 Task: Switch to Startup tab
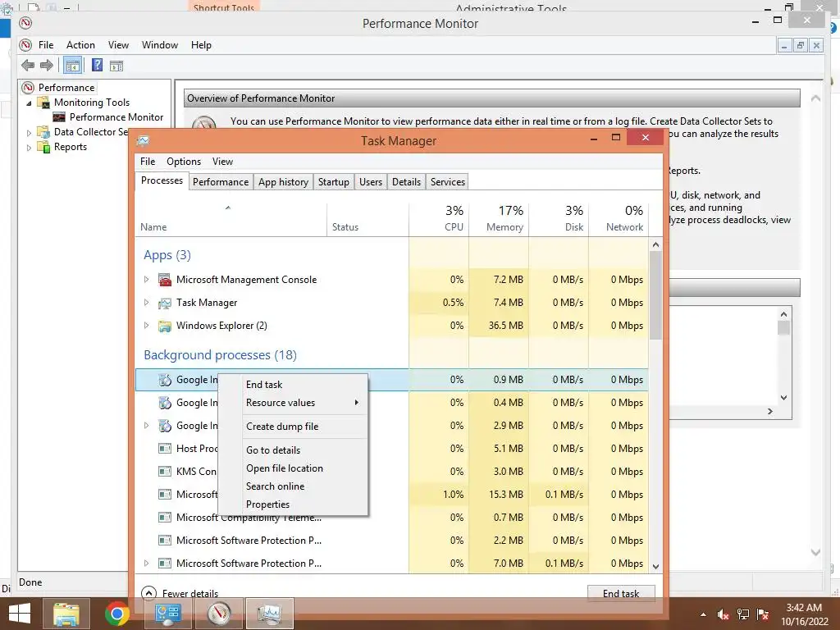333,182
